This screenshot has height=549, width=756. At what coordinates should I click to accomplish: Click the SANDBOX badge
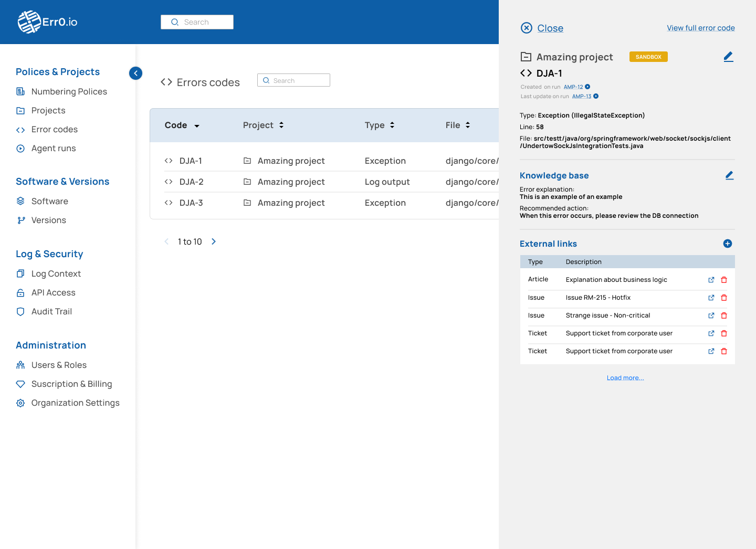[x=648, y=57]
